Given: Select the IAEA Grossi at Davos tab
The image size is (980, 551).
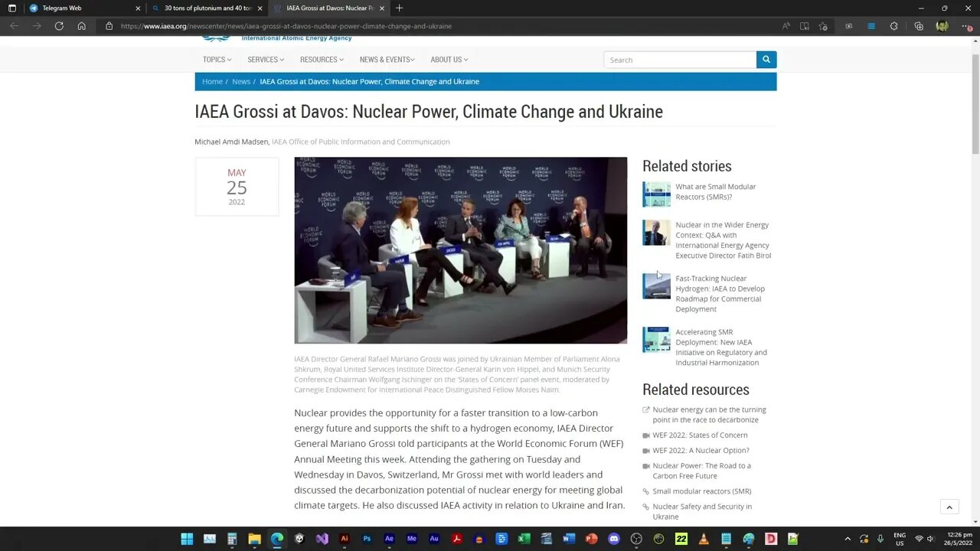Looking at the screenshot, I should click(328, 8).
